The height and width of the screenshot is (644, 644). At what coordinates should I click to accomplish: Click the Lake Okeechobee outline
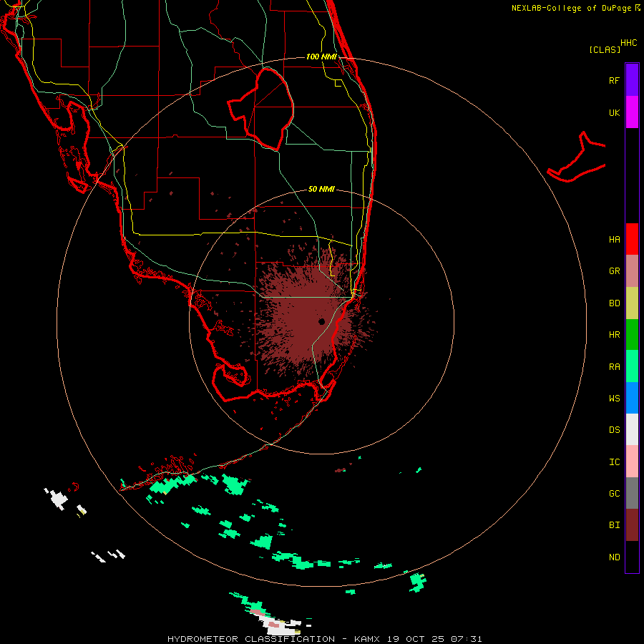261,109
